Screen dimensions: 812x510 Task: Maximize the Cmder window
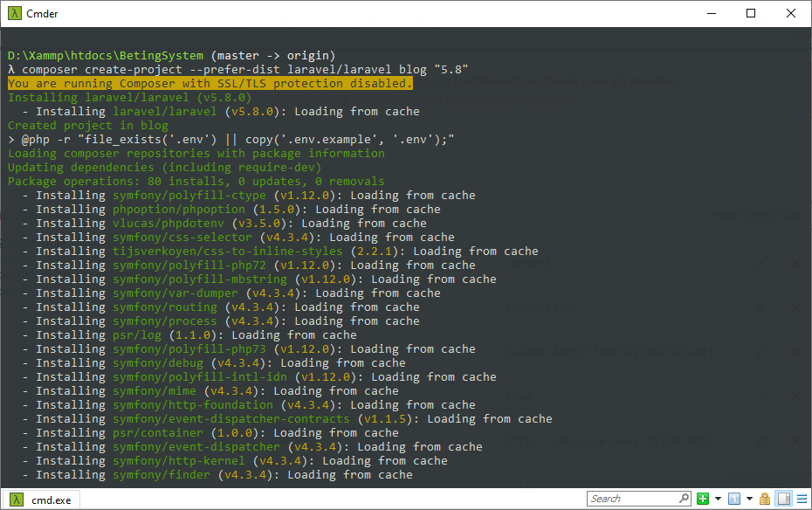point(750,13)
